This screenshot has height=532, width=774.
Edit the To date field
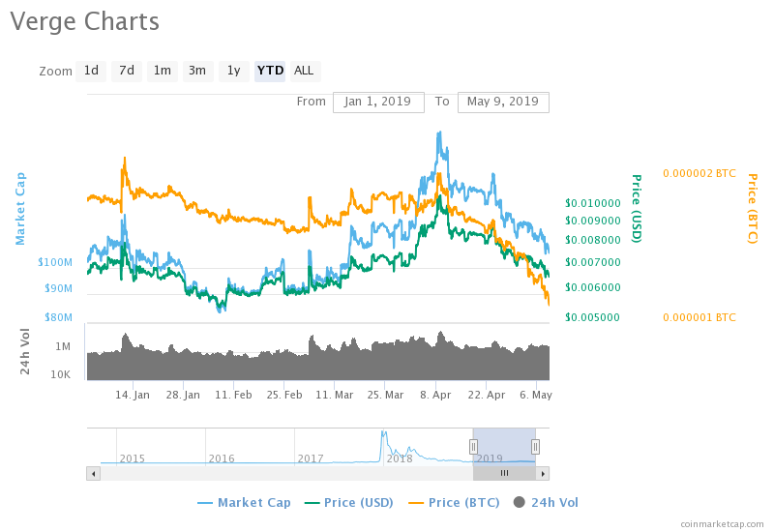(503, 103)
